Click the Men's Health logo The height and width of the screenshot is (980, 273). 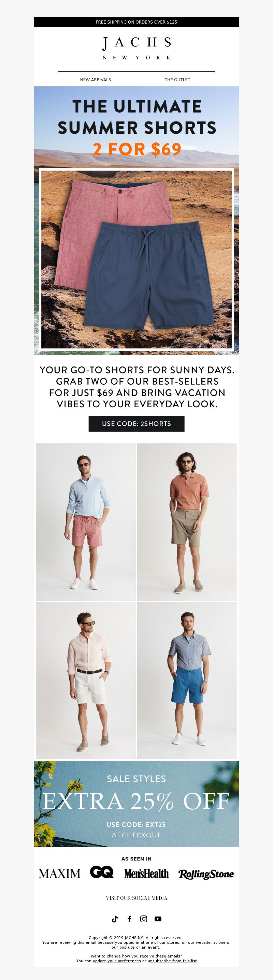tap(146, 874)
